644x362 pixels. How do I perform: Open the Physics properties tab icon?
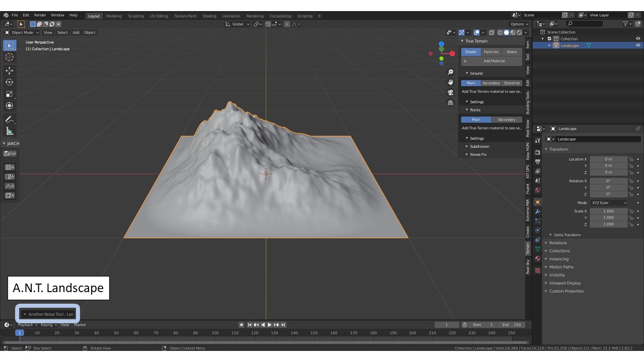pos(537,230)
